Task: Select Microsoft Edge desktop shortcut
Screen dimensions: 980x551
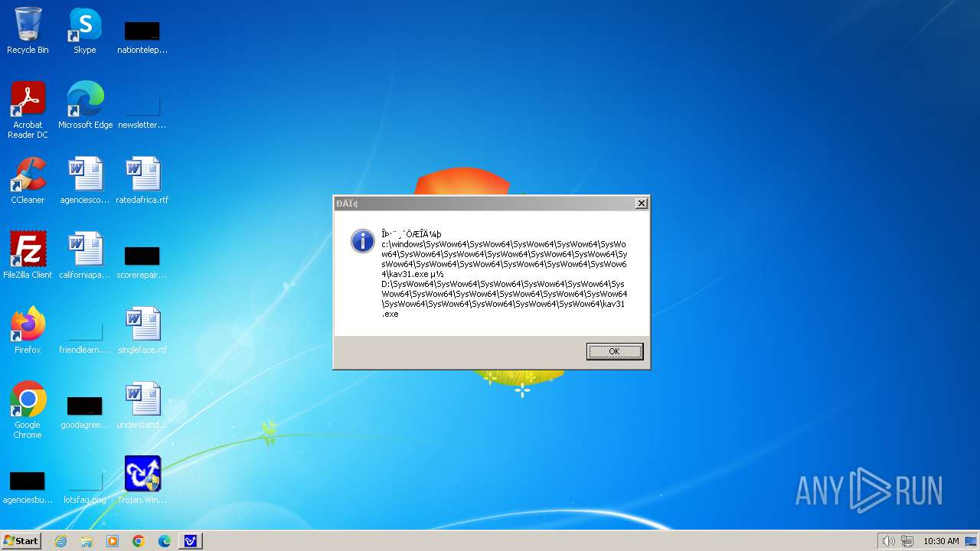Action: click(x=85, y=106)
